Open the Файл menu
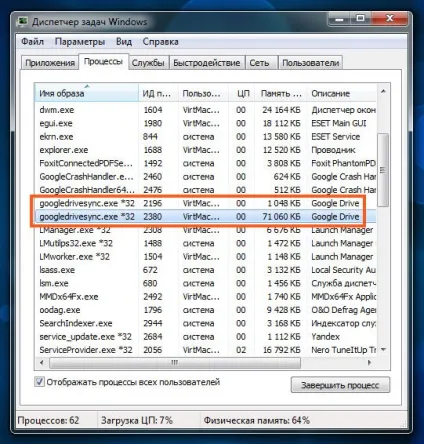Viewport: 424px width, 444px height. click(32, 42)
